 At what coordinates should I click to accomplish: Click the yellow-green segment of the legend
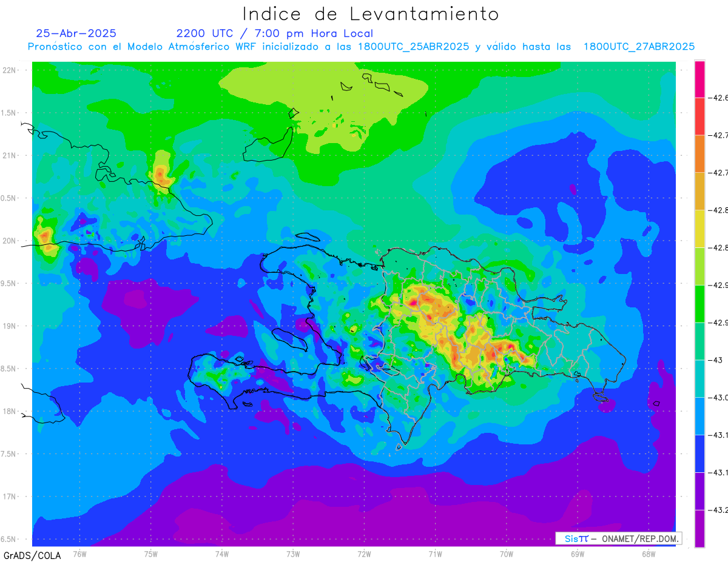(699, 266)
